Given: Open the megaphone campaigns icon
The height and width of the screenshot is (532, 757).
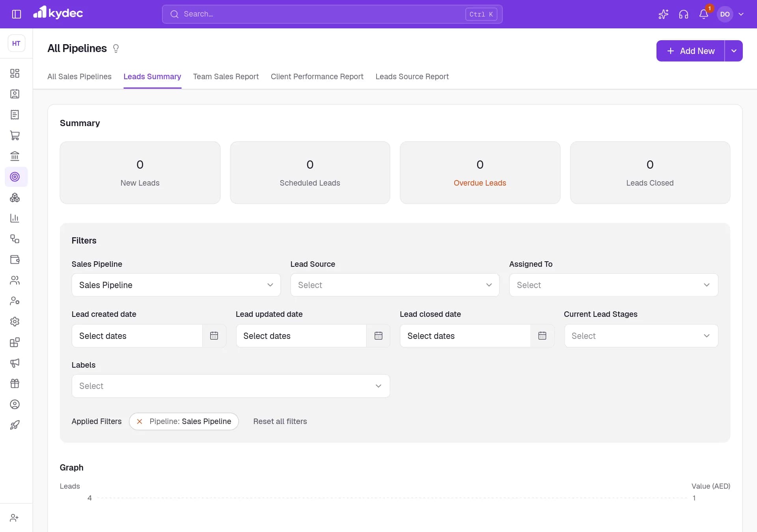Looking at the screenshot, I should 15,363.
